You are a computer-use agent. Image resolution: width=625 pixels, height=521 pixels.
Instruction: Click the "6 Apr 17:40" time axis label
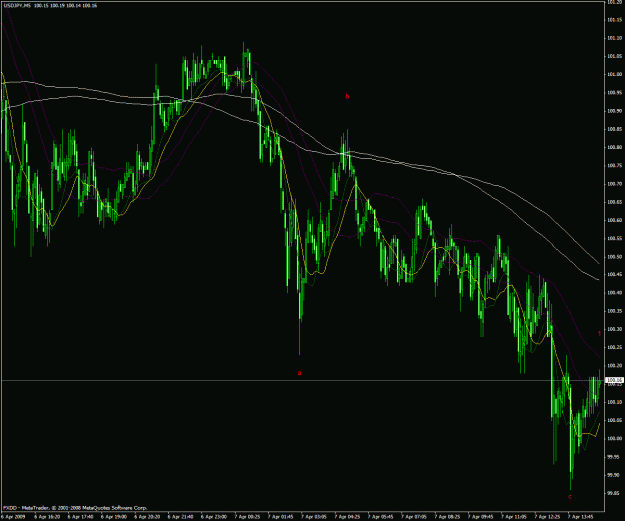[x=81, y=517]
